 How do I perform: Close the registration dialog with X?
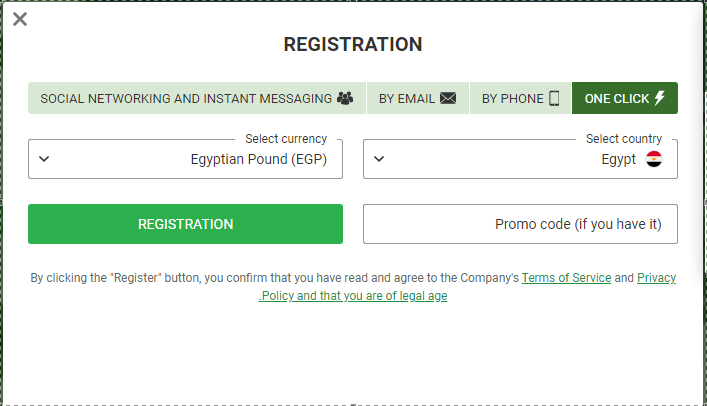(20, 19)
